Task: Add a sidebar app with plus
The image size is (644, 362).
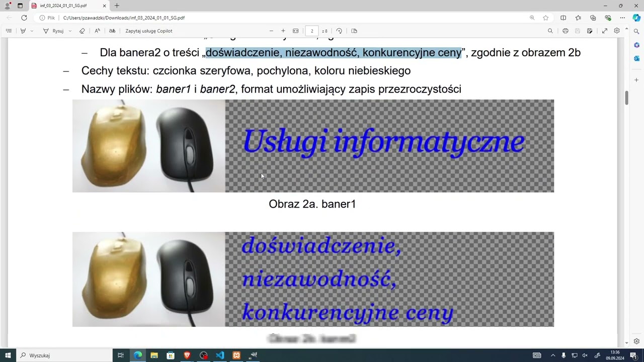Action: 636,80
